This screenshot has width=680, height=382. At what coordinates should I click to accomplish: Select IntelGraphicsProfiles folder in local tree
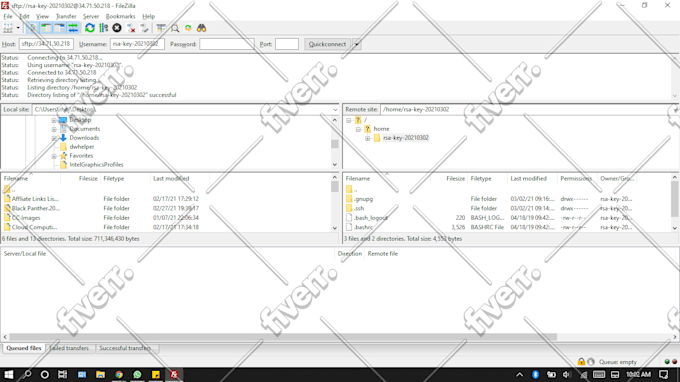click(96, 165)
